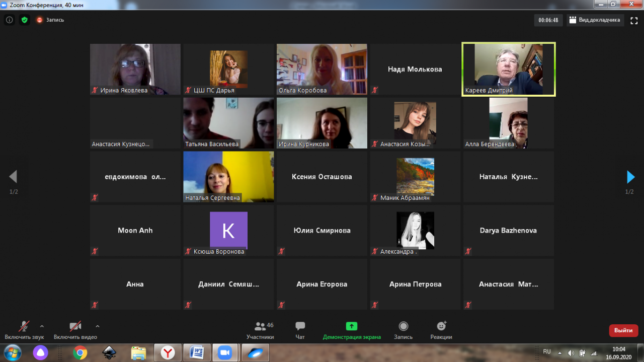Screen dimensions: 644x362
Task: Leave meeting with red Выйти button
Action: pos(623,330)
